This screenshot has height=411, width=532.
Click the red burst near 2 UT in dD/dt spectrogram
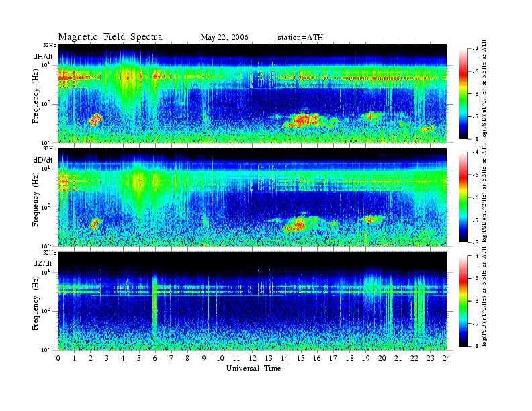point(95,224)
